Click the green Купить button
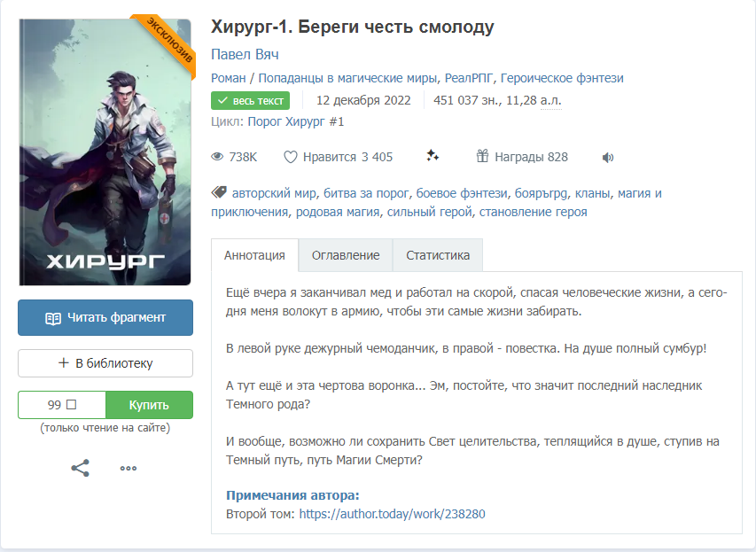 [x=149, y=405]
